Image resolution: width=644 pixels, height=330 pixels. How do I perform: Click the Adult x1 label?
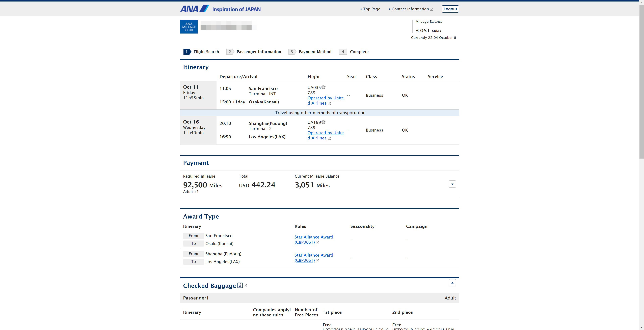(x=191, y=192)
